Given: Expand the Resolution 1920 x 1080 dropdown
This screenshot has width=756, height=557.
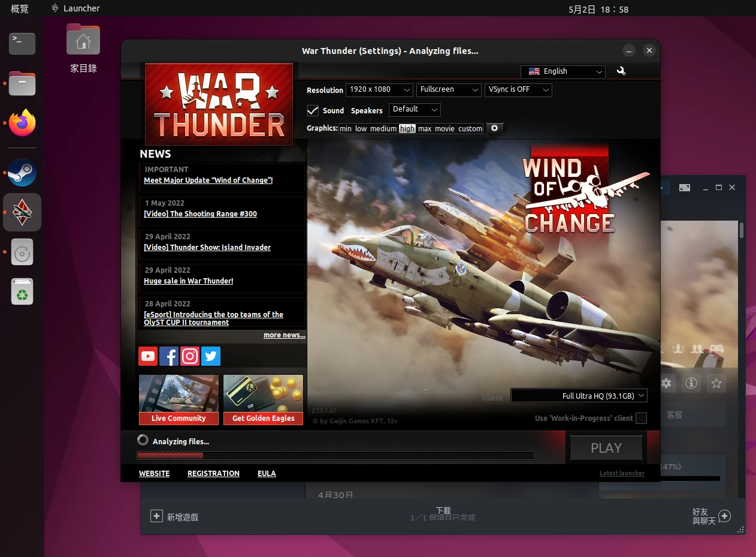Looking at the screenshot, I should click(x=379, y=89).
